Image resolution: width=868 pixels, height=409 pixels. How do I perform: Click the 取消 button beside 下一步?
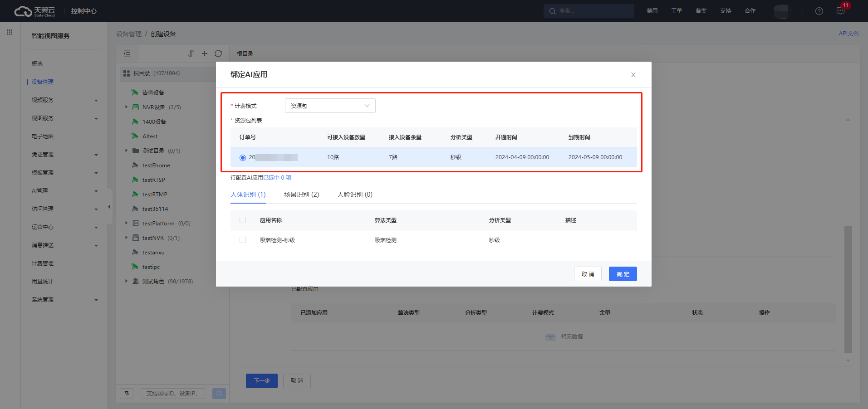[297, 381]
